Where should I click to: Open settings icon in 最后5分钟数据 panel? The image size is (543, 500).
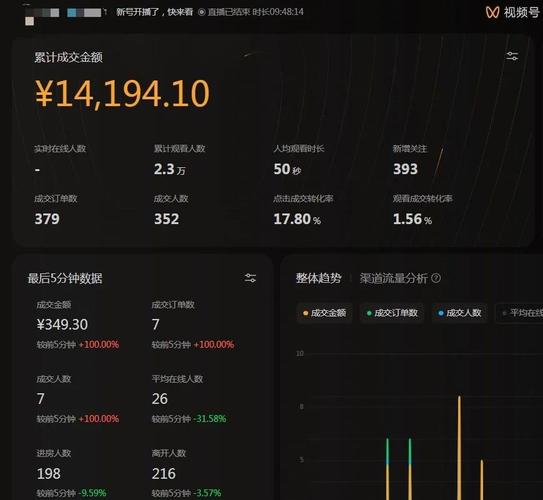250,278
